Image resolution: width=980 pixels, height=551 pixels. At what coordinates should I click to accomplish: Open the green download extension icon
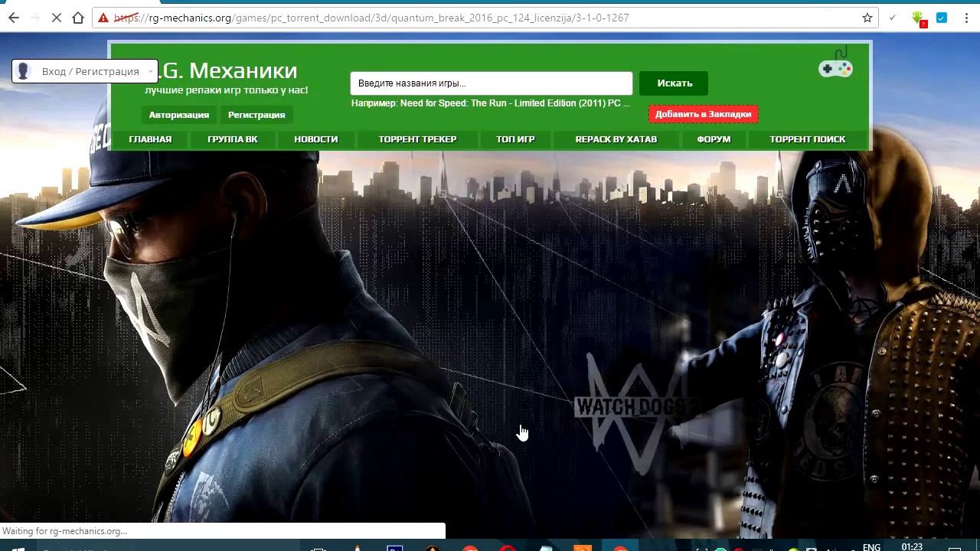click(919, 18)
